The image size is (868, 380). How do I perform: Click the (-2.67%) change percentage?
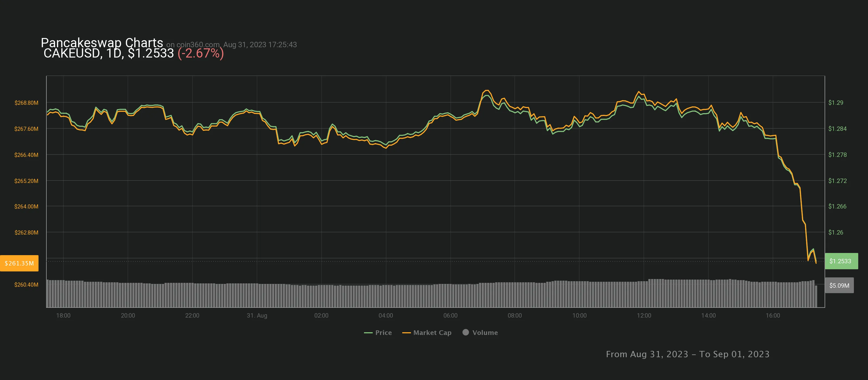pyautogui.click(x=200, y=53)
